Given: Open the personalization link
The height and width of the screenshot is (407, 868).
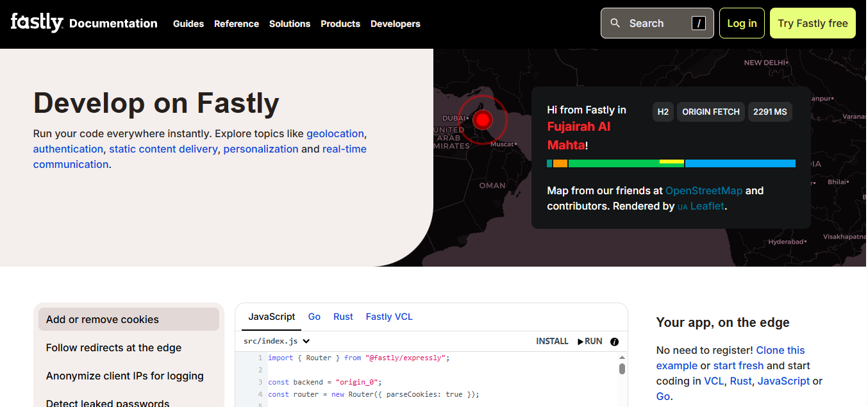Looking at the screenshot, I should coord(261,149).
